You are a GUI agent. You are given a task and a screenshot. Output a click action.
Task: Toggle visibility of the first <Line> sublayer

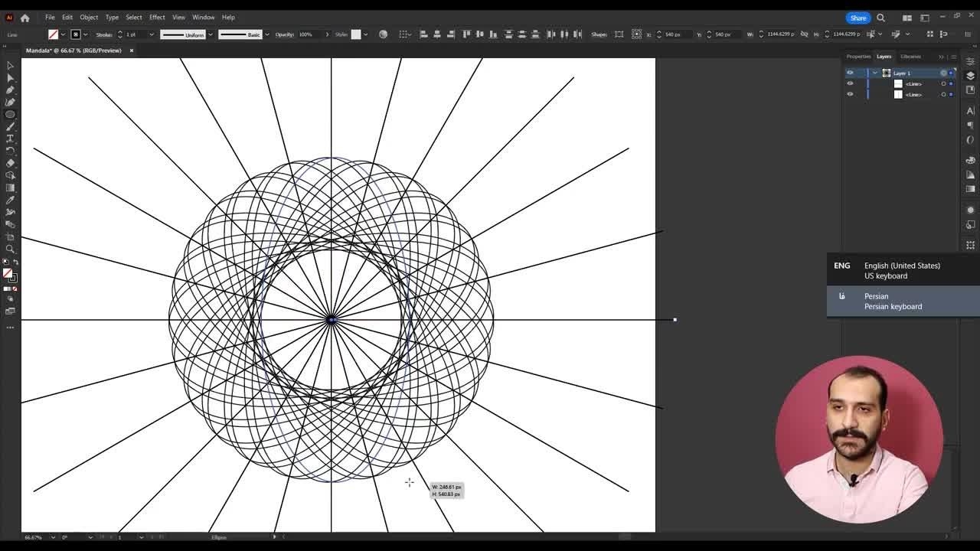pos(849,83)
